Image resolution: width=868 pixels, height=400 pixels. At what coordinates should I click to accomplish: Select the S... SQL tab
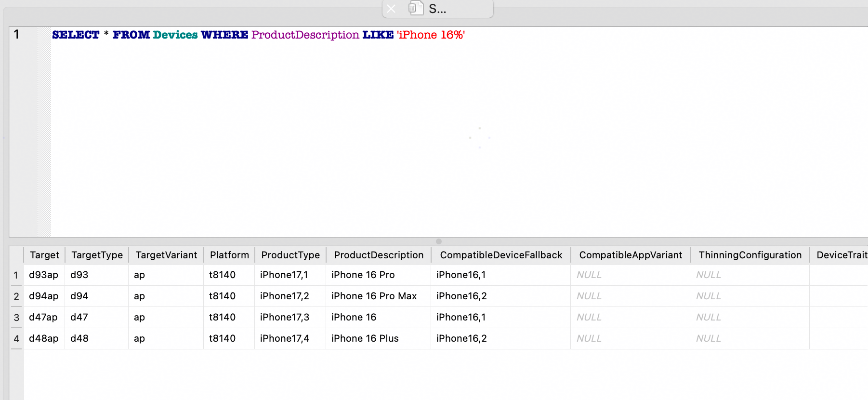pos(437,9)
